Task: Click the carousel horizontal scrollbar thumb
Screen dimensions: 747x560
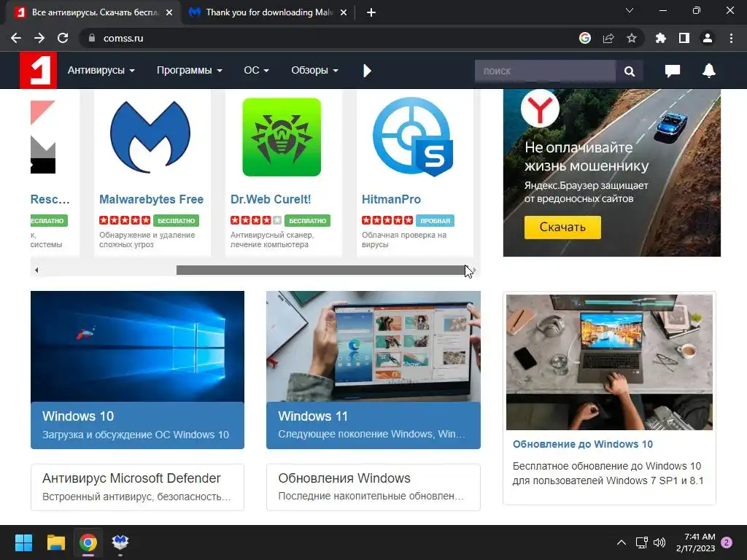Action: (322, 270)
